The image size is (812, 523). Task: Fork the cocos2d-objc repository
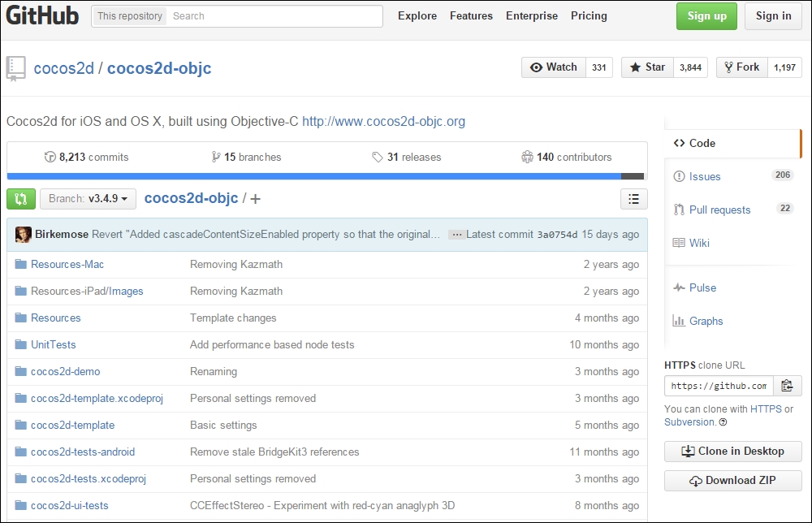click(x=741, y=67)
